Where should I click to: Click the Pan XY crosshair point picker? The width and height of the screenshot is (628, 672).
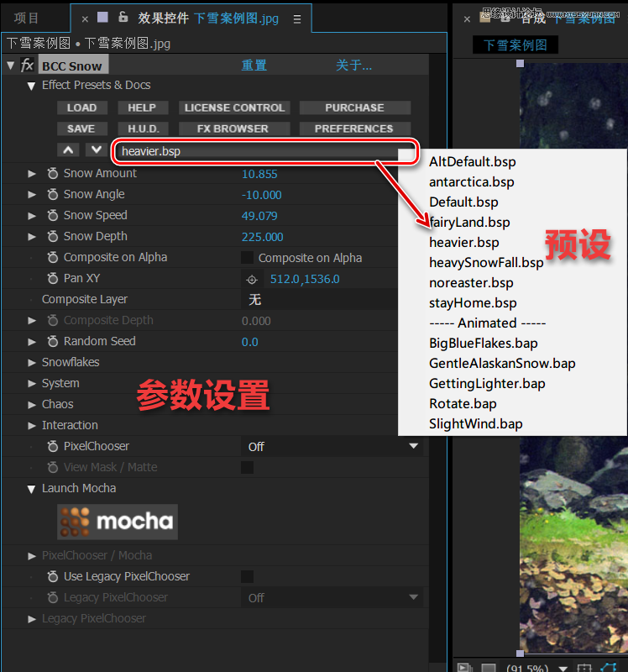point(251,279)
